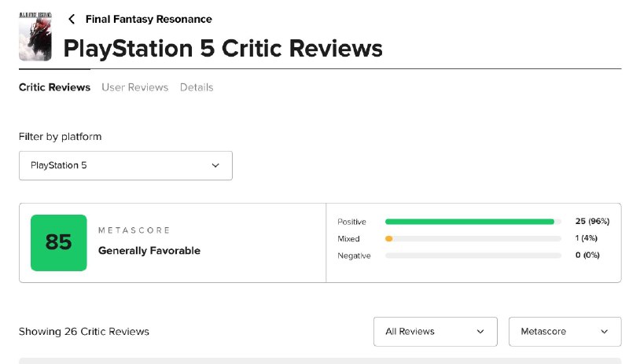The height and width of the screenshot is (364, 629).
Task: Open the Details tab
Action: pos(197,87)
